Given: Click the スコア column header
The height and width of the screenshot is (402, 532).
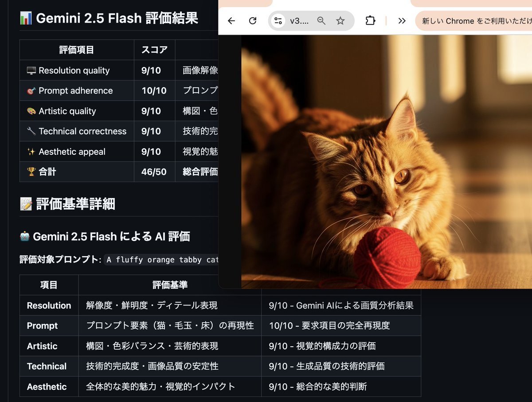Looking at the screenshot, I should pos(154,50).
